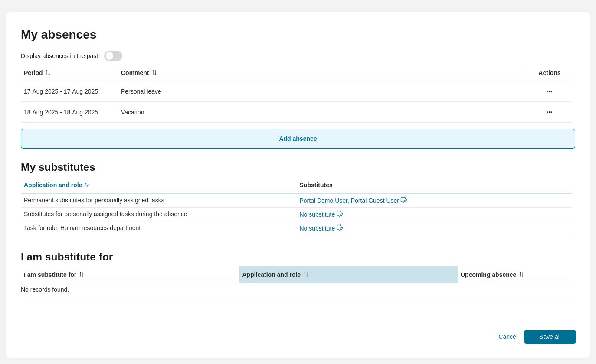The height and width of the screenshot is (364, 596).
Task: Toggle display absences in the past
Action: tap(113, 56)
